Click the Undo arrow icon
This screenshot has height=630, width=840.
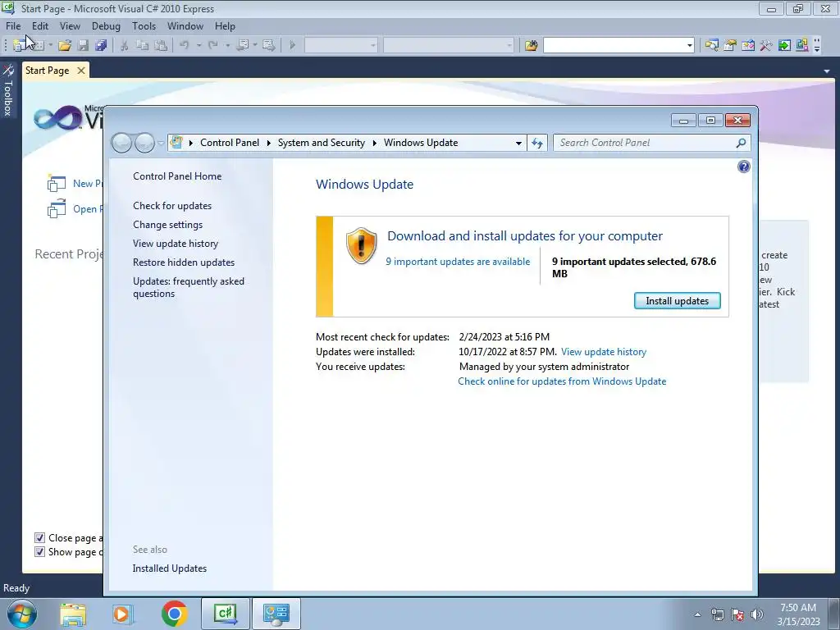(185, 46)
